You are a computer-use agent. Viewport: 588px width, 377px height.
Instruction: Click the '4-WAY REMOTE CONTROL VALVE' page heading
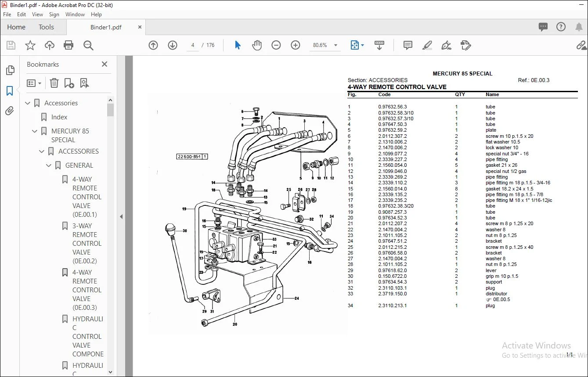point(397,87)
